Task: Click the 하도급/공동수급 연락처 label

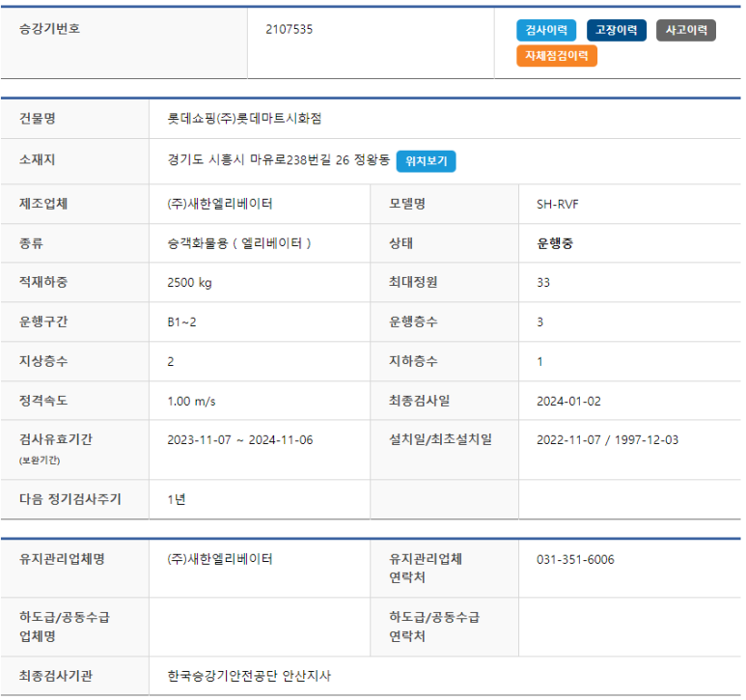Action: coord(434,627)
